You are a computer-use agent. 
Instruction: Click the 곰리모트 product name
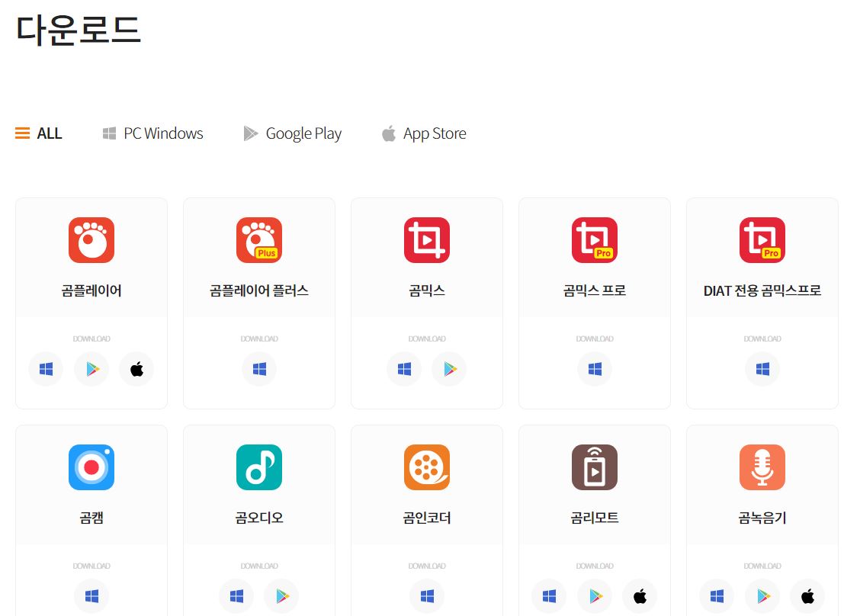point(595,518)
